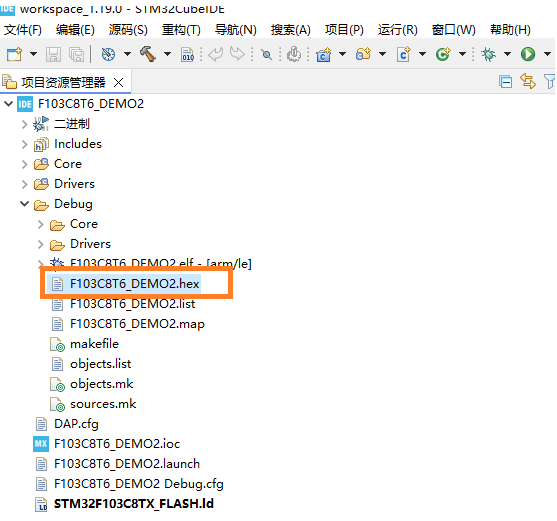Open the 重构(T) menu
Viewport: 557px width, 521px height.
click(x=181, y=30)
